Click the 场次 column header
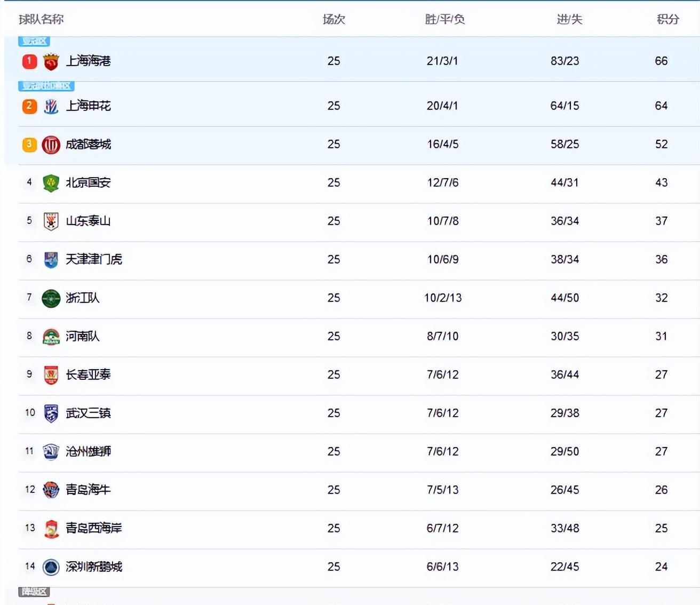Image resolution: width=700 pixels, height=605 pixels. click(x=334, y=19)
